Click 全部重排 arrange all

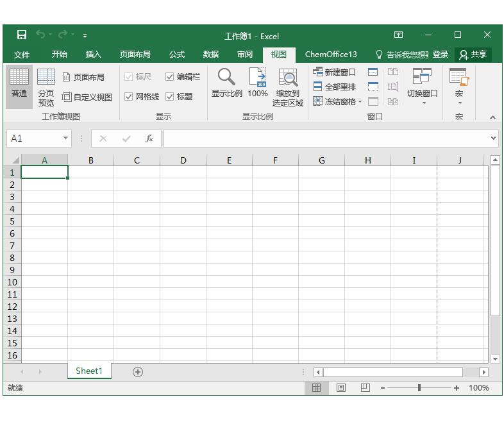point(334,87)
